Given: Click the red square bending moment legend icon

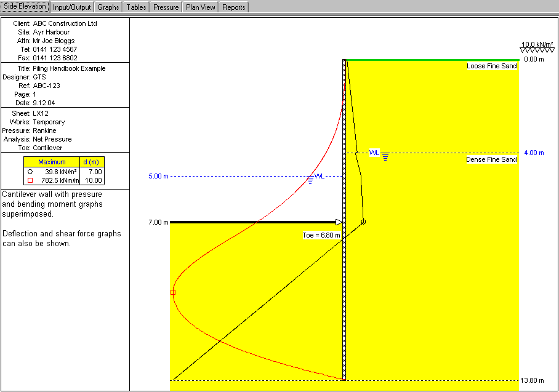Looking at the screenshot, I should point(30,180).
